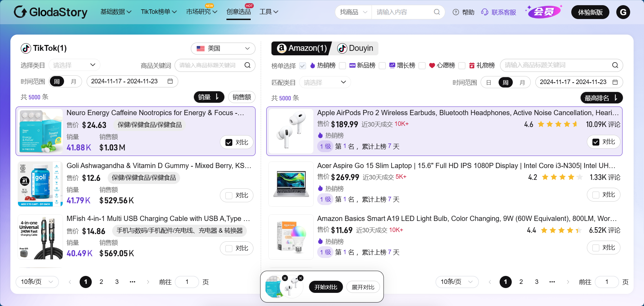The width and height of the screenshot is (644, 306).
Task: Open Amazon Basics Smart Bulb thumbnail
Action: click(291, 237)
